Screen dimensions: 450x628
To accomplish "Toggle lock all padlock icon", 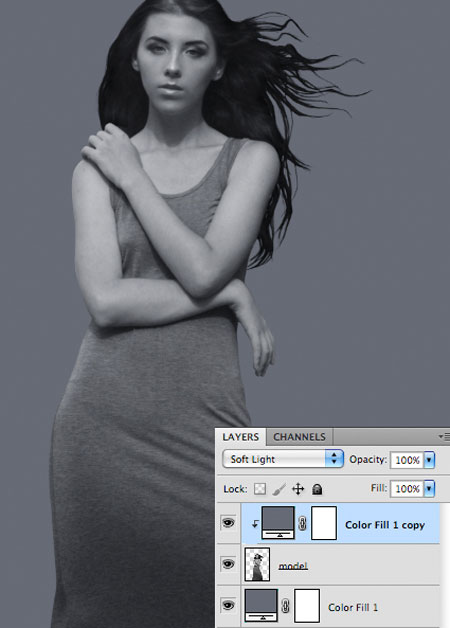I will 317,489.
